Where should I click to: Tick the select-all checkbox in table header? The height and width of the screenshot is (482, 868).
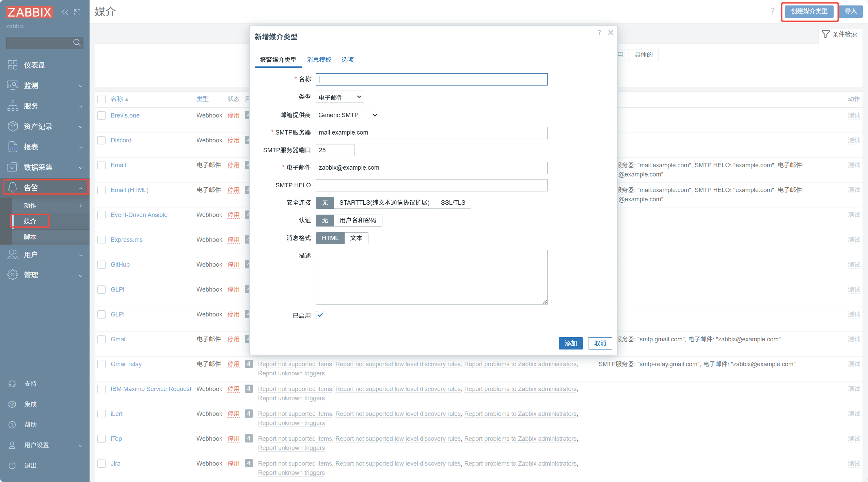click(101, 99)
